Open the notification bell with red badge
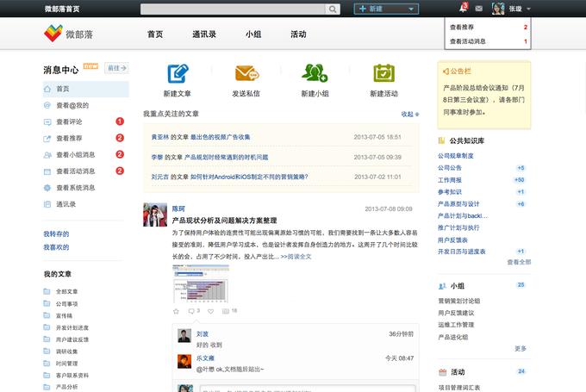 click(464, 8)
